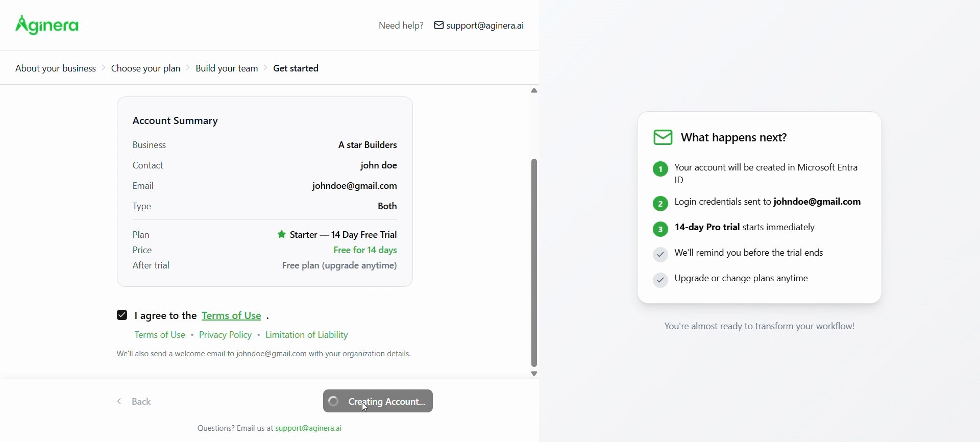Click the Aginera logo
Screen dimensions: 980x442
(47, 25)
